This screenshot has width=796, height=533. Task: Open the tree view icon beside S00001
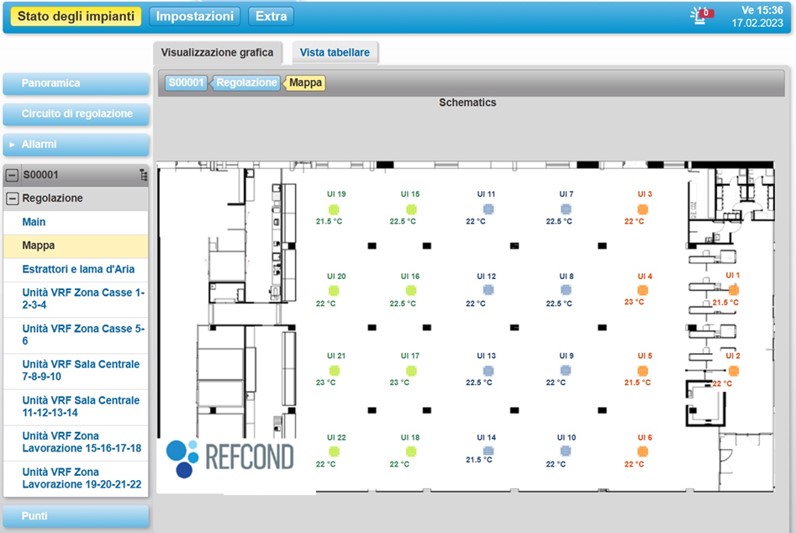[x=143, y=175]
